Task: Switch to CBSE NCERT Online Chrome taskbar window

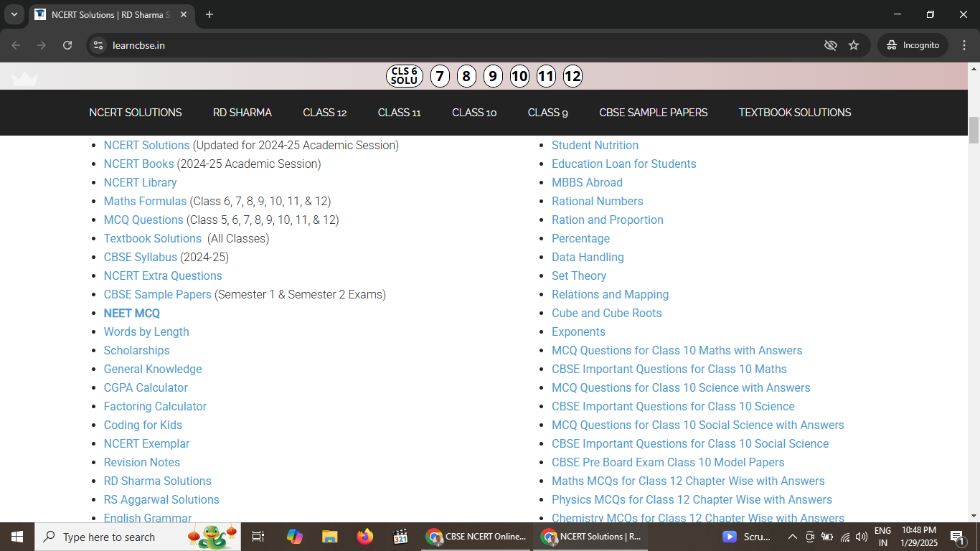Action: click(476, 537)
